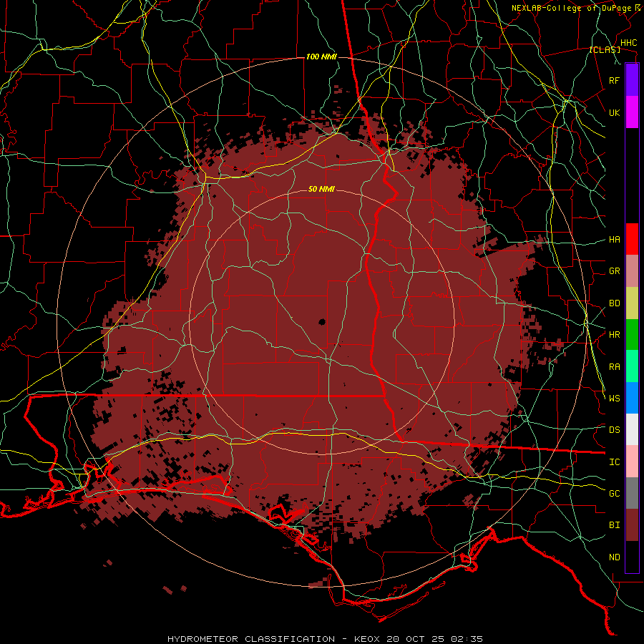644x644 pixels.
Task: Click the IC legend label
Action: pyautogui.click(x=614, y=462)
